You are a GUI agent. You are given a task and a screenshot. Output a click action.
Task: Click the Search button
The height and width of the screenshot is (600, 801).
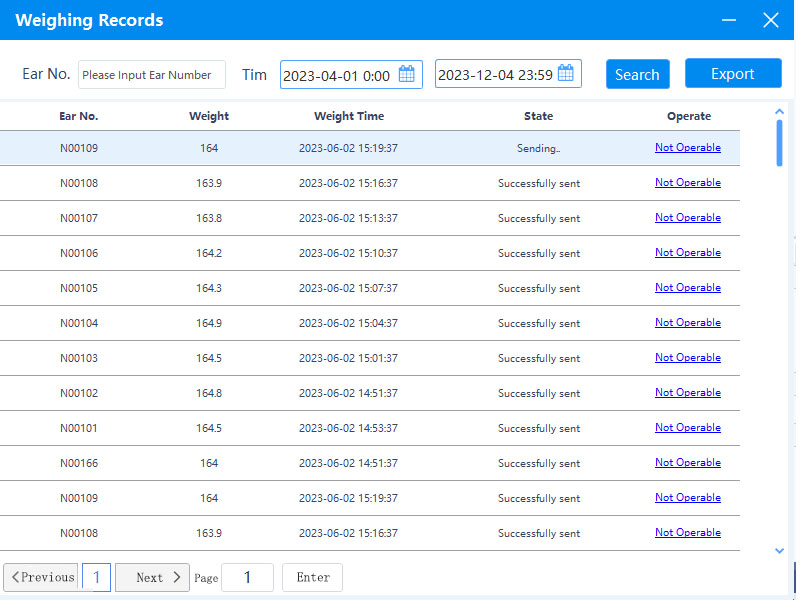tap(637, 74)
